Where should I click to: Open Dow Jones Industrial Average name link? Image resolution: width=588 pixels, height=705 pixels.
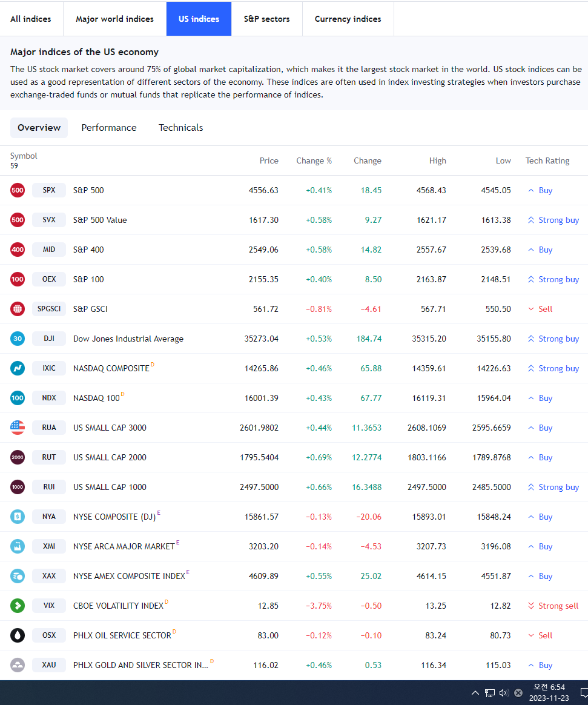point(128,339)
